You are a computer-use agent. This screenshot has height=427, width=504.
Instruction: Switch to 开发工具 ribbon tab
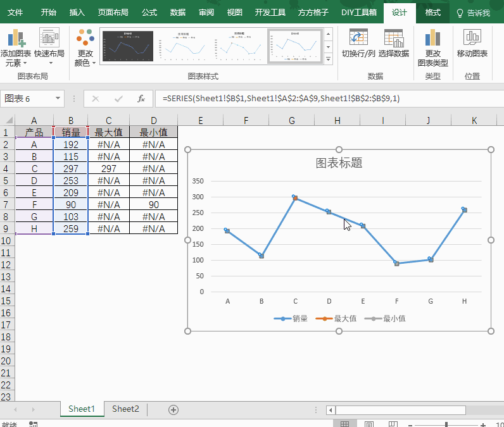tap(270, 13)
